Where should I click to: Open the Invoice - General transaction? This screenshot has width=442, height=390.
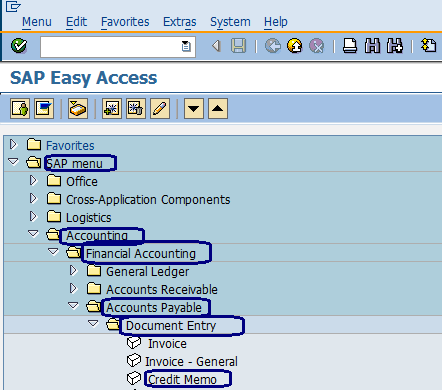(x=191, y=362)
